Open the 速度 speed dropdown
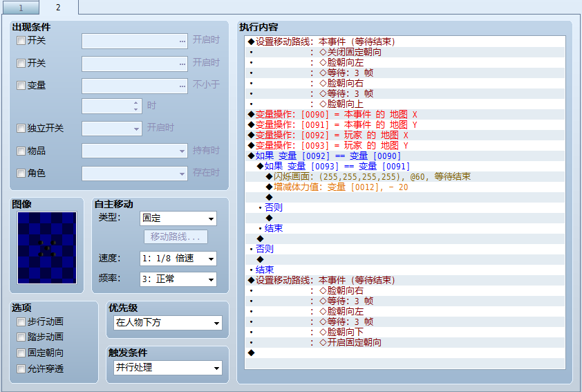582x392 pixels. tap(178, 259)
